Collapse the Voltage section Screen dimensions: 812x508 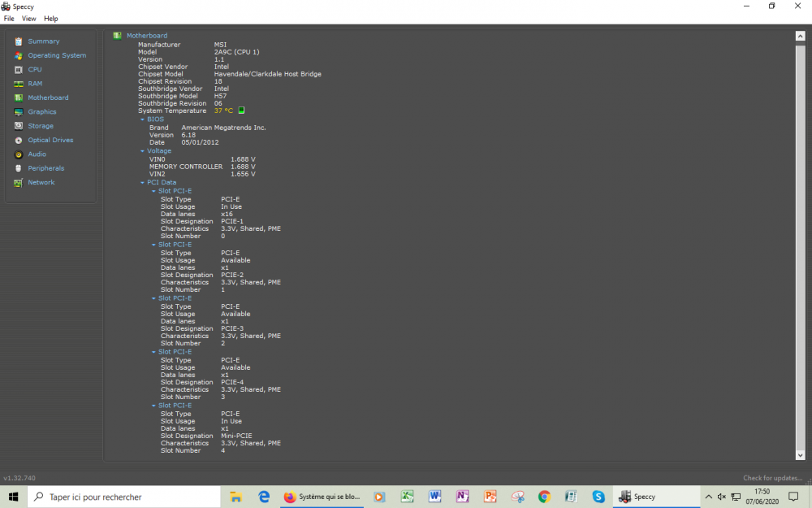[x=142, y=151]
